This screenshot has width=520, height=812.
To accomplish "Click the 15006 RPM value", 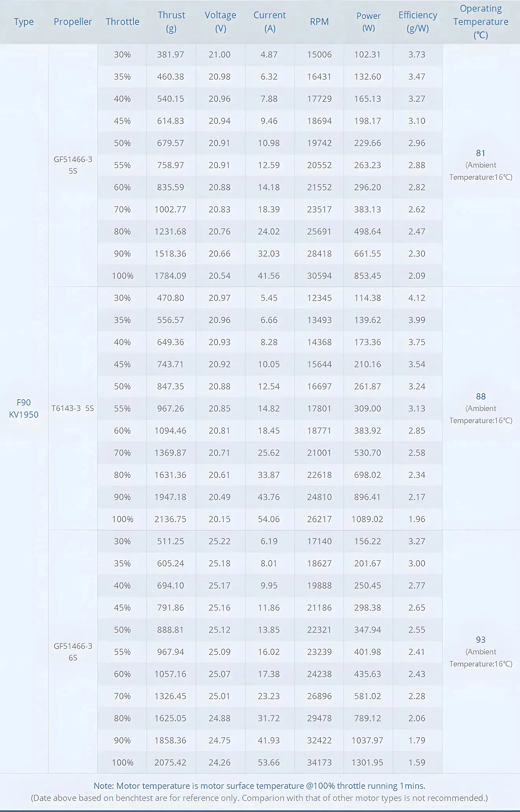I will pyautogui.click(x=319, y=55).
